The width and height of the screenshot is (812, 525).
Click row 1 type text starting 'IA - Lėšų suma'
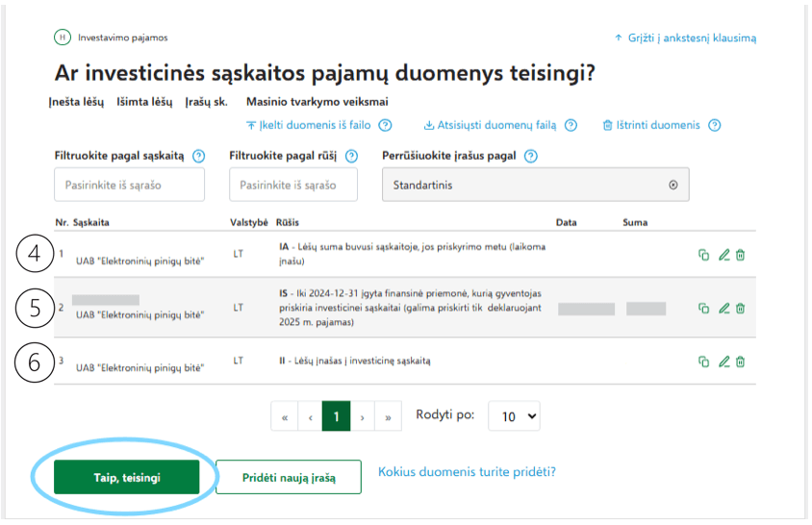click(x=412, y=254)
